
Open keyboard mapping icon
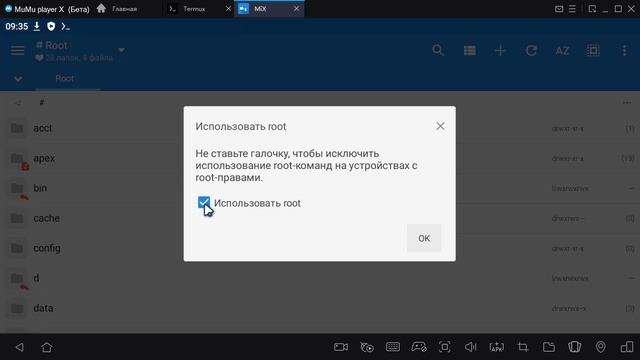pyautogui.click(x=393, y=347)
